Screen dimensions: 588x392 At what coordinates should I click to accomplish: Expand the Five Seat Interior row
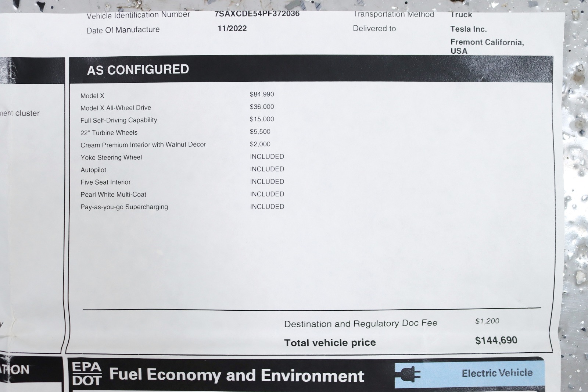[106, 182]
